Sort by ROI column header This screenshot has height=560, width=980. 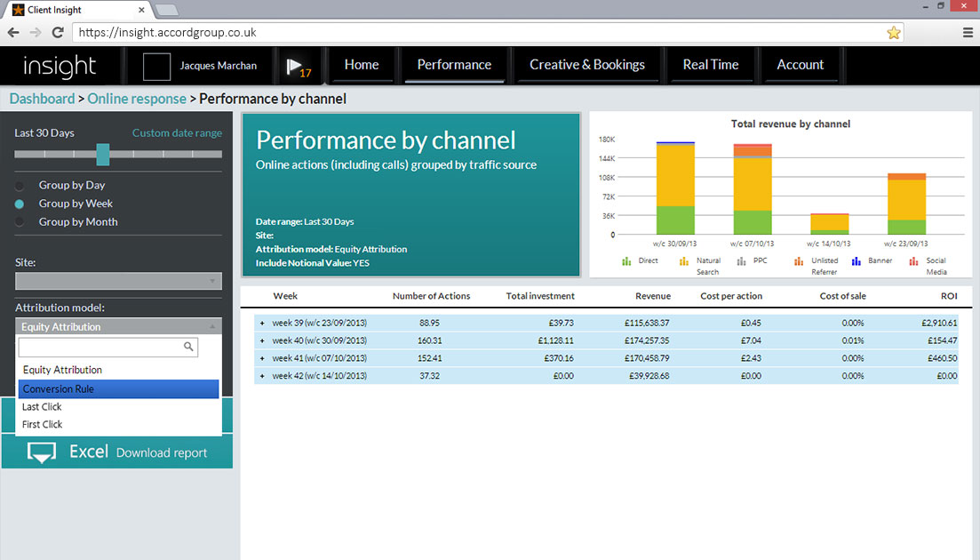point(949,296)
